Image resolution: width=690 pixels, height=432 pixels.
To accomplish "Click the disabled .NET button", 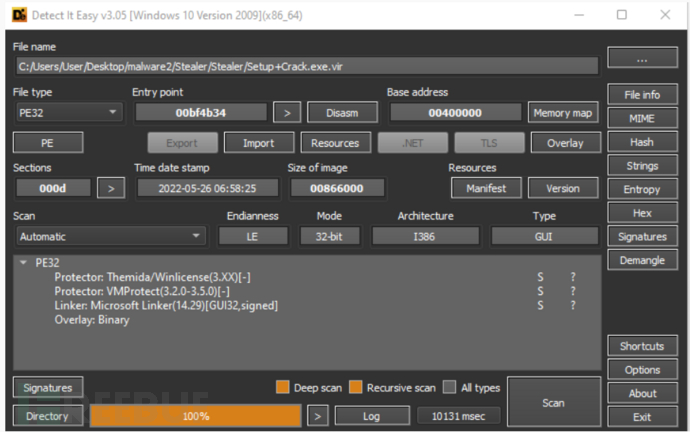I will (x=412, y=143).
